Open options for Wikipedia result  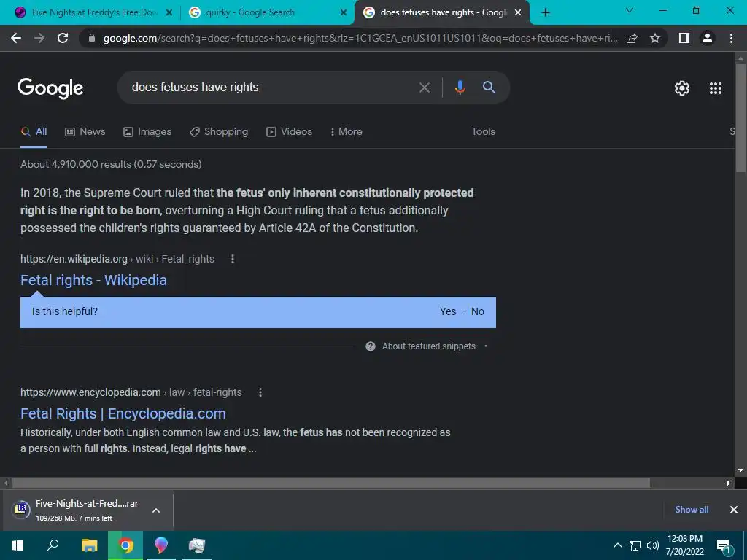pyautogui.click(x=233, y=259)
